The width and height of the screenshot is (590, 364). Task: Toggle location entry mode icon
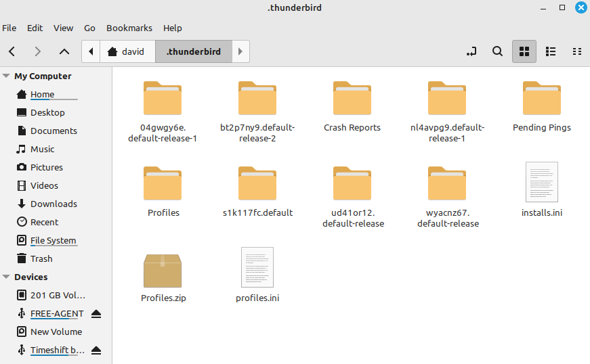click(x=471, y=51)
